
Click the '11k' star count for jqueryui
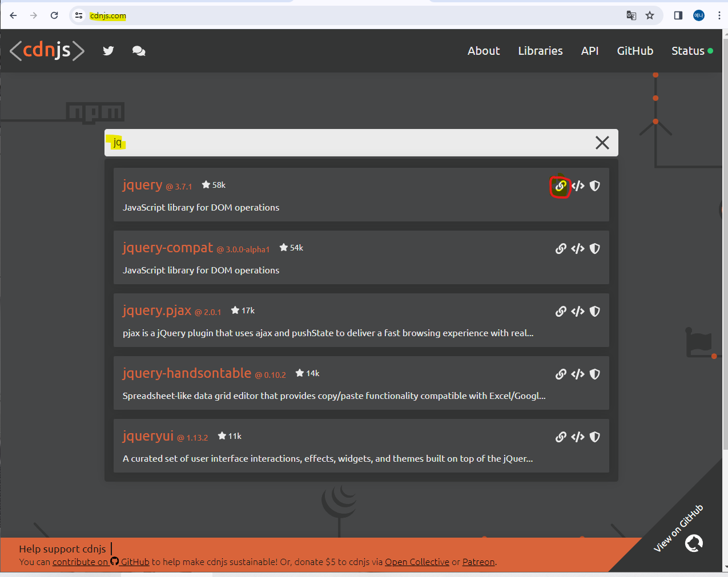(x=230, y=436)
